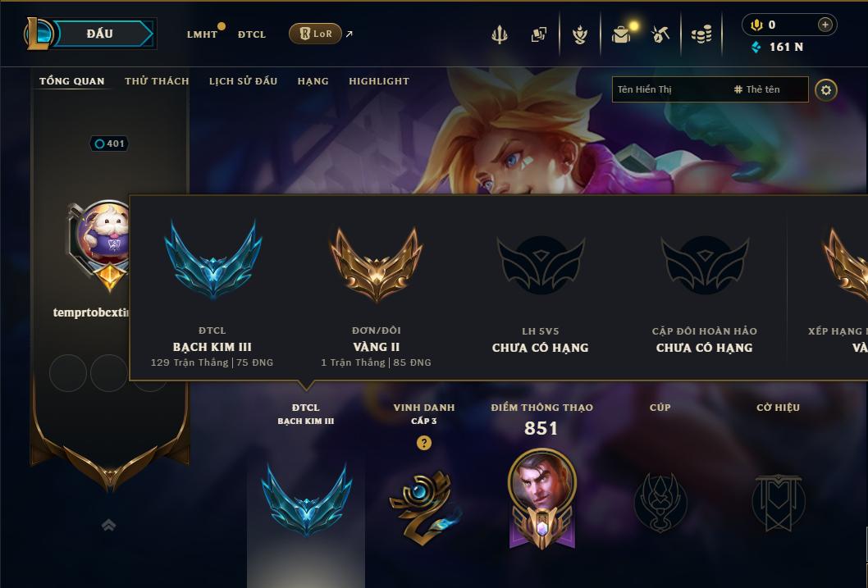This screenshot has height=588, width=868.
Task: Select the ĐTCL navigation item
Action: [252, 34]
